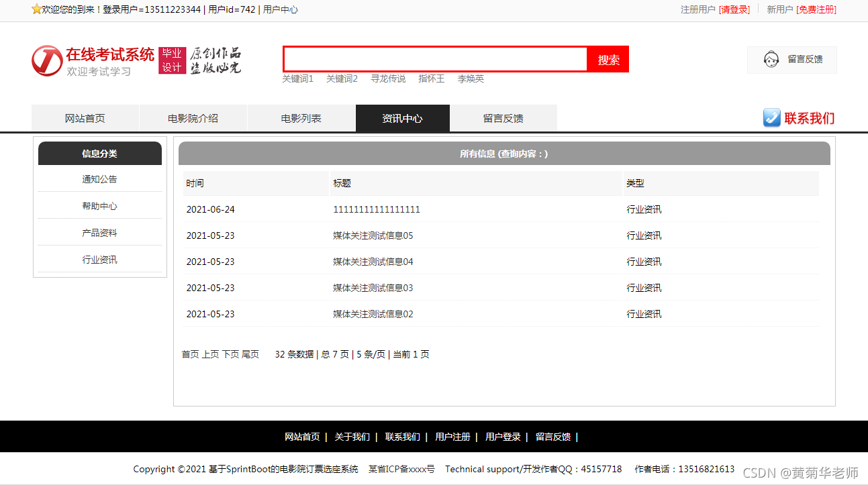Screen dimensions: 868x485
Task: Open the 帮助中心 category
Action: (x=99, y=206)
